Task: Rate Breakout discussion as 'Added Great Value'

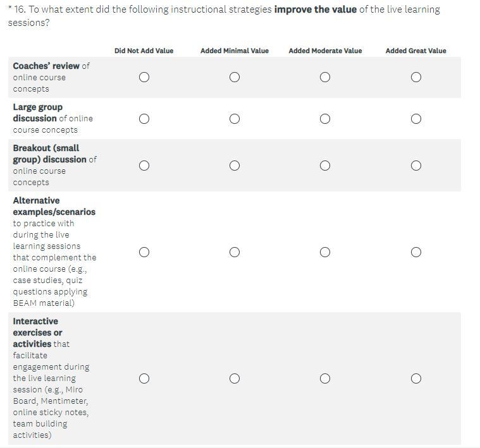Action: click(415, 166)
